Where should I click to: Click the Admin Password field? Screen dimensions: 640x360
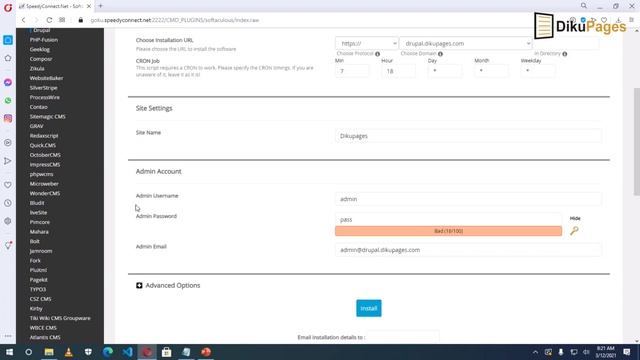pyautogui.click(x=448, y=219)
